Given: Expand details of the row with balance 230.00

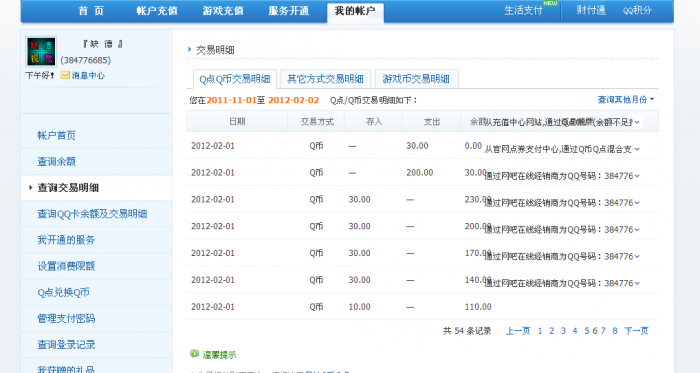Looking at the screenshot, I should 637,203.
